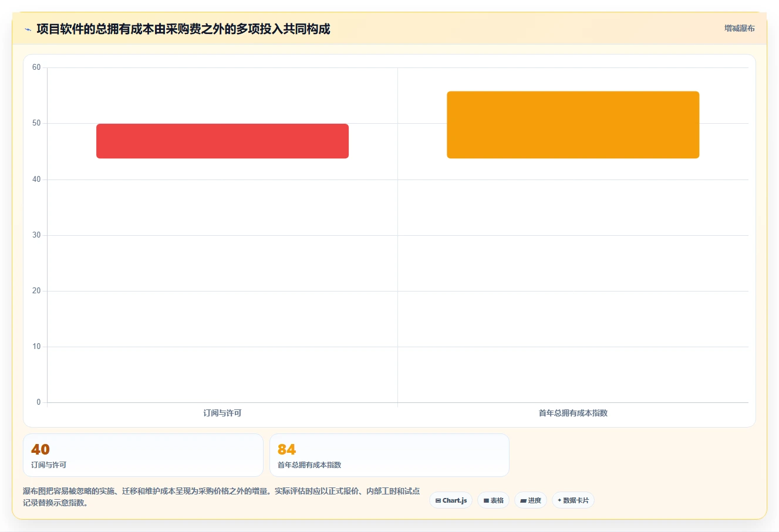The height and width of the screenshot is (532, 779).
Task: Click the y-axis value 50
Action: pyautogui.click(x=36, y=123)
